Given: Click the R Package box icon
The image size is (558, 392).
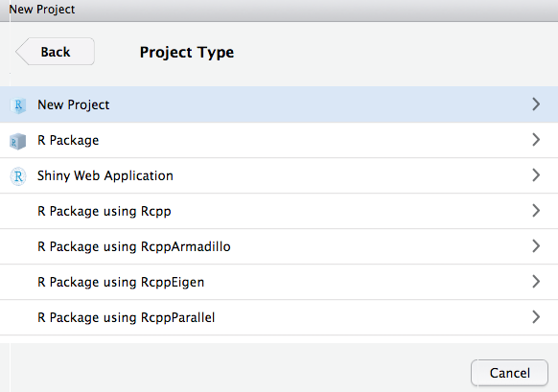Looking at the screenshot, I should [18, 141].
